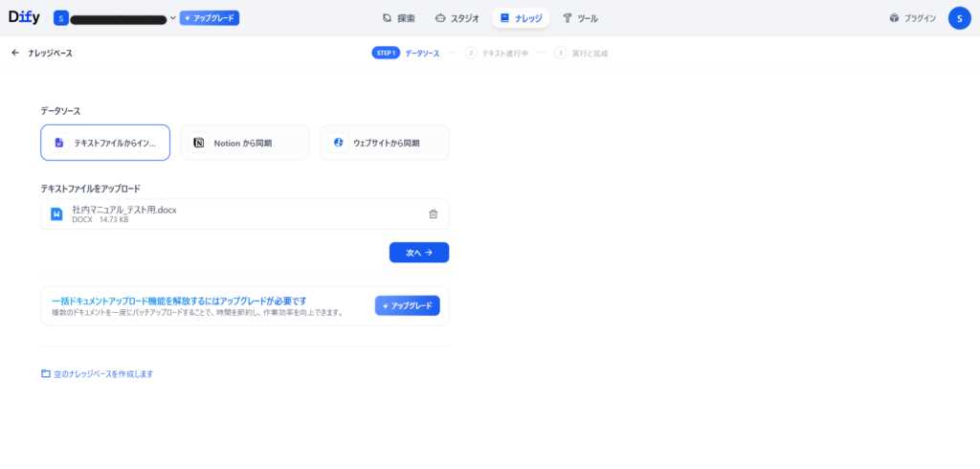Go back with the arrow beside ナレッジベース
The image size is (980, 469).
click(15, 54)
